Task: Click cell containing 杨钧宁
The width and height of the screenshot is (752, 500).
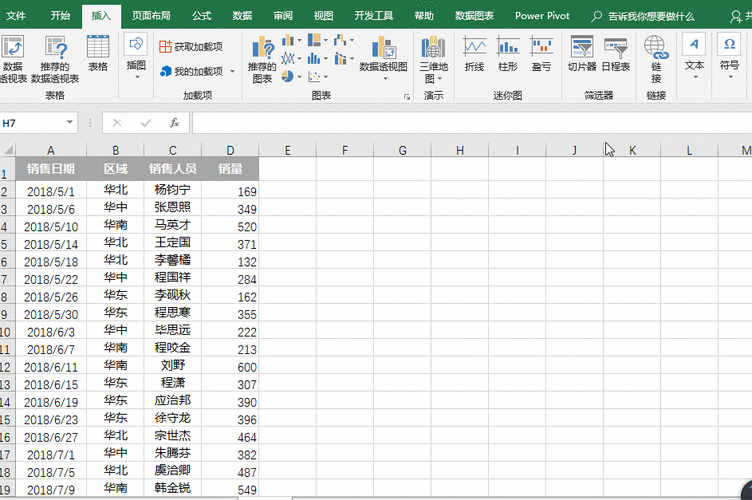Action: (173, 190)
